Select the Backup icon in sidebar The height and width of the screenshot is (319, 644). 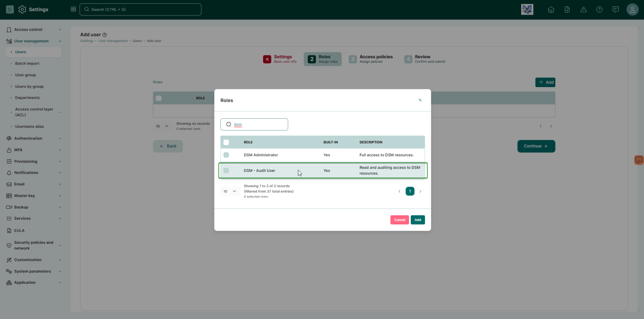9,207
